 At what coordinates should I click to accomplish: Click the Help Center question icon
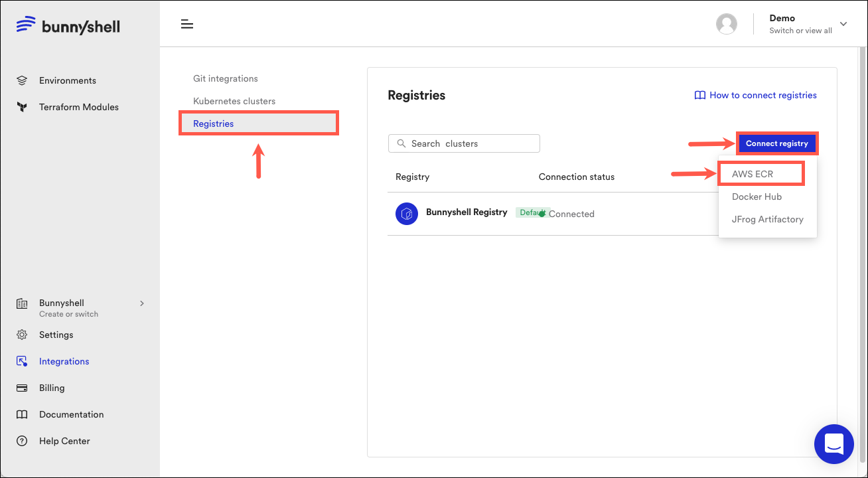click(22, 441)
